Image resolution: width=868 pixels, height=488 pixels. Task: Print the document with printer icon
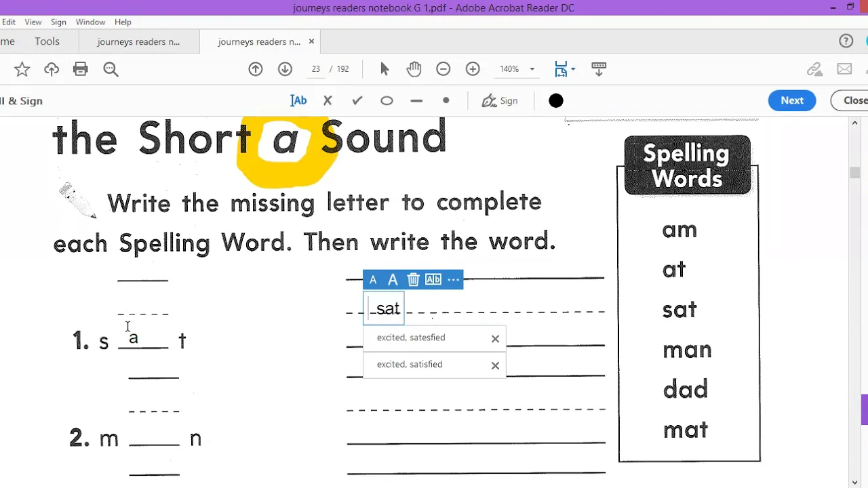pos(81,69)
